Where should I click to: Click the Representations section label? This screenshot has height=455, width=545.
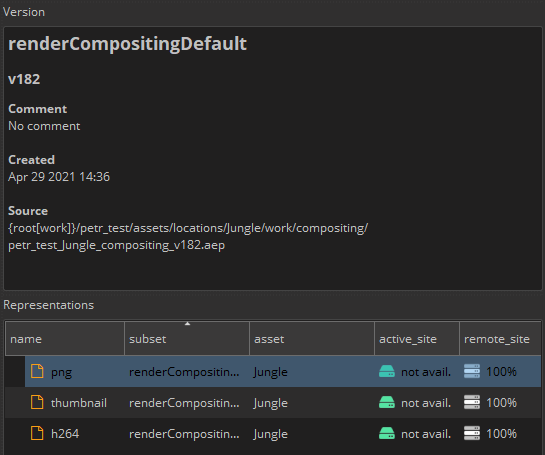pos(48,305)
